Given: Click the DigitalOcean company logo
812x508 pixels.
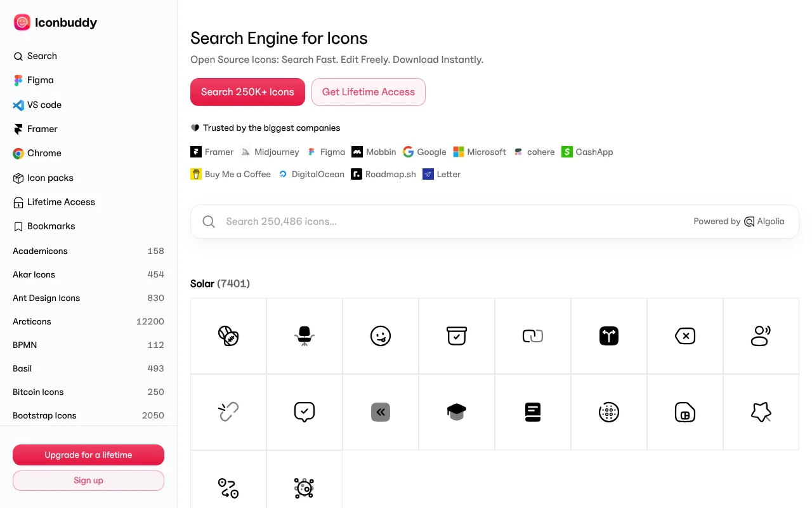Looking at the screenshot, I should click(311, 174).
